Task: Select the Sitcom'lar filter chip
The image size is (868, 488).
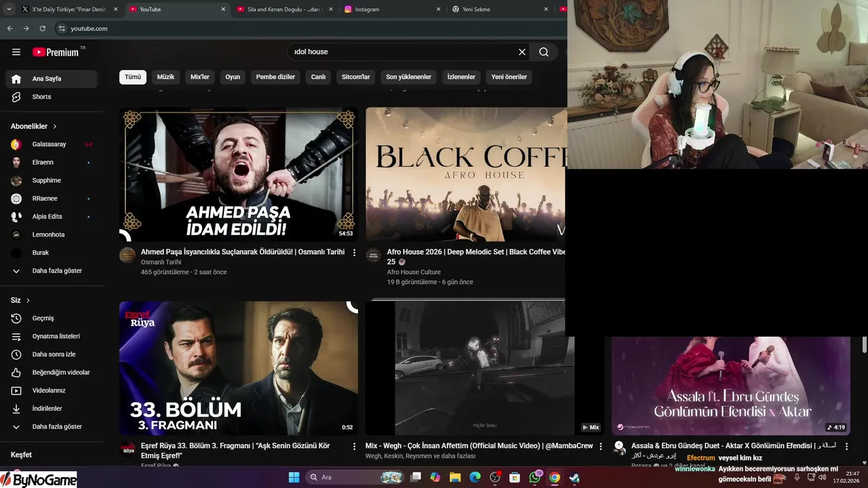Action: 356,77
